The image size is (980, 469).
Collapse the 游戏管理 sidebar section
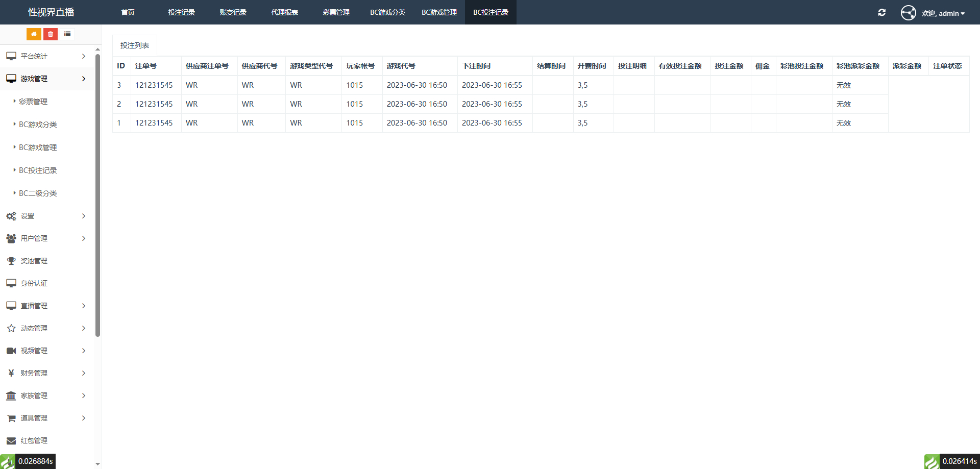point(47,79)
